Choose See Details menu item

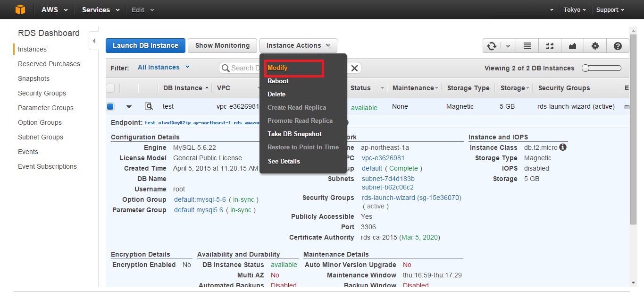[x=284, y=161]
